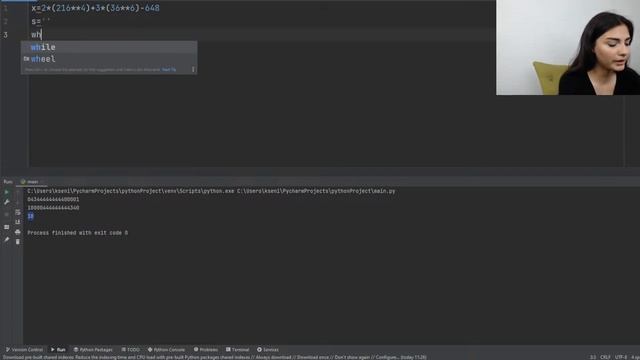Rerun program with green play icon
The height and width of the screenshot is (360, 640).
point(7,192)
